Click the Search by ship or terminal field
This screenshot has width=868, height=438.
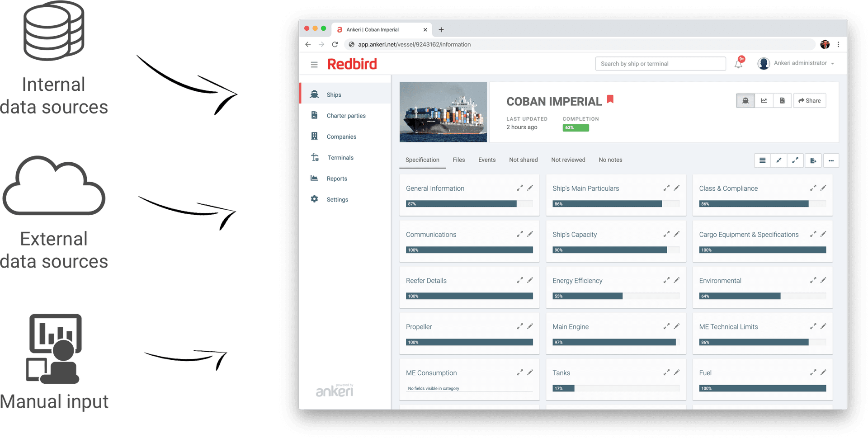tap(660, 64)
